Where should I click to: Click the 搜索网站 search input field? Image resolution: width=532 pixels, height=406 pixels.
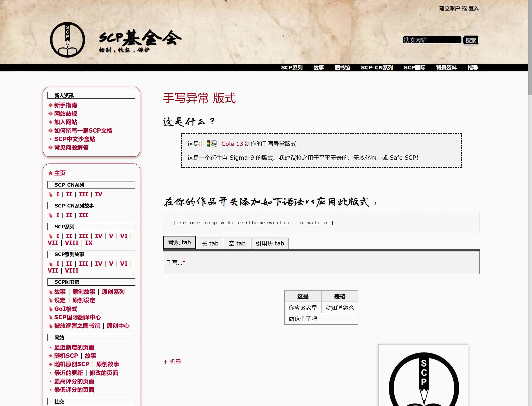pos(432,40)
